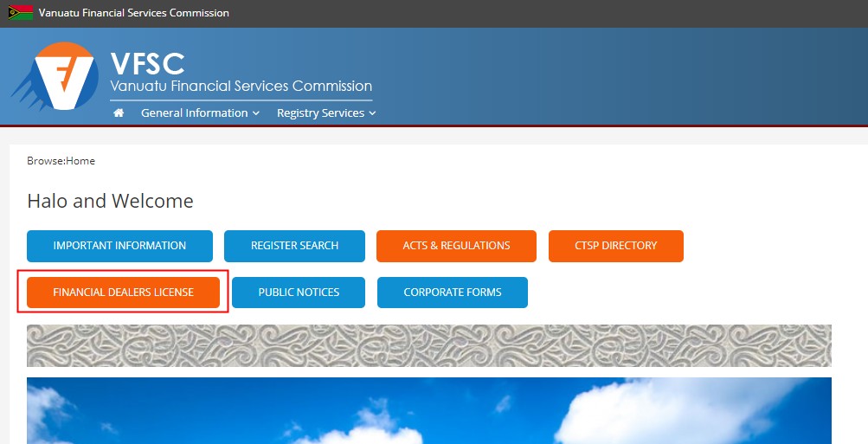This screenshot has height=444, width=868.
Task: Expand the General Information menu
Action: point(200,113)
